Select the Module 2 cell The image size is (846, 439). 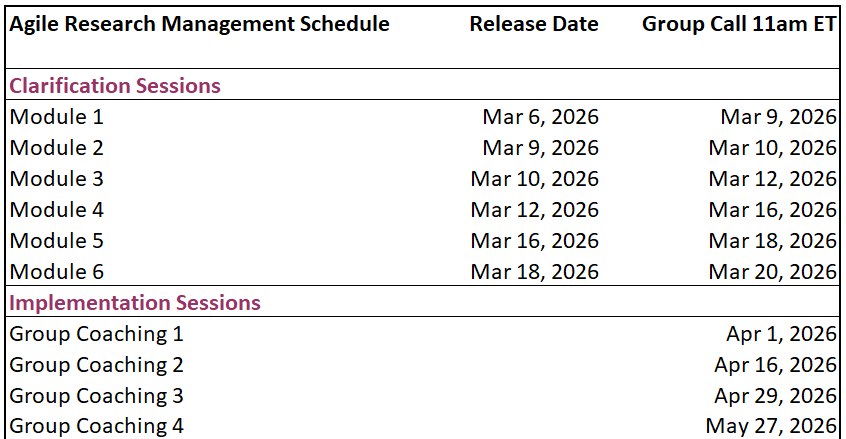(x=57, y=148)
